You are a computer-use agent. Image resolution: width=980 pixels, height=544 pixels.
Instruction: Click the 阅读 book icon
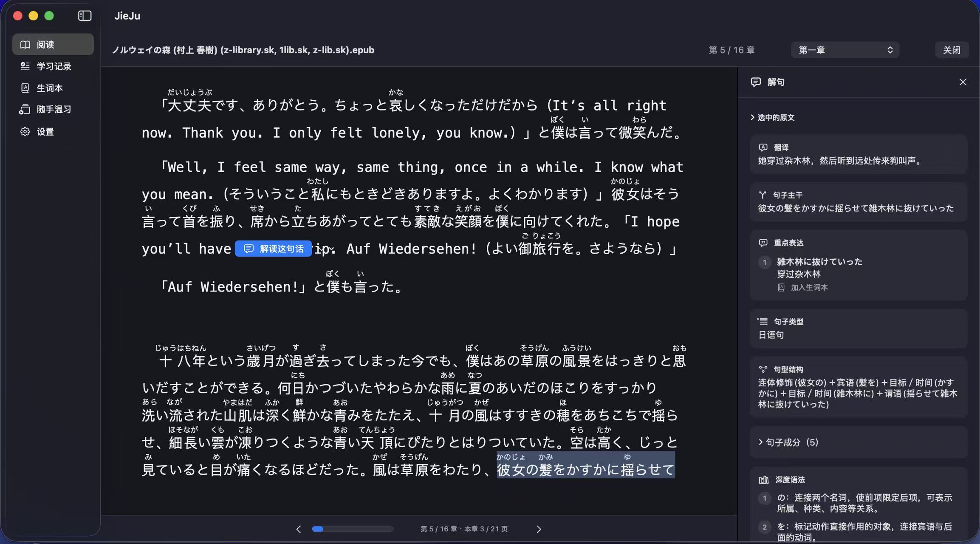25,44
